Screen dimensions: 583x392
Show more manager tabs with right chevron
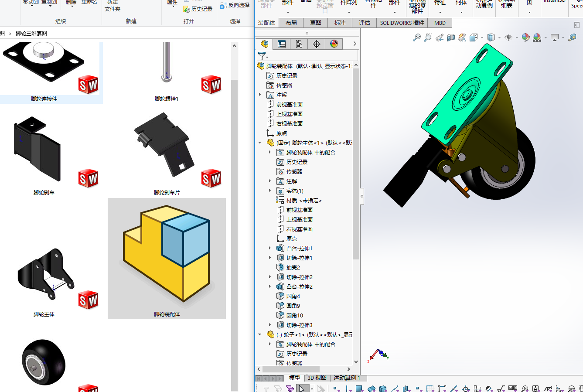pos(355,44)
